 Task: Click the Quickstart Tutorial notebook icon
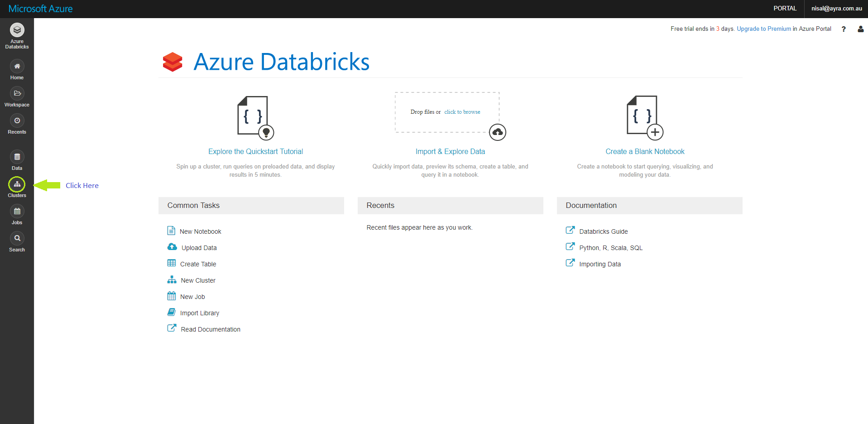(255, 118)
